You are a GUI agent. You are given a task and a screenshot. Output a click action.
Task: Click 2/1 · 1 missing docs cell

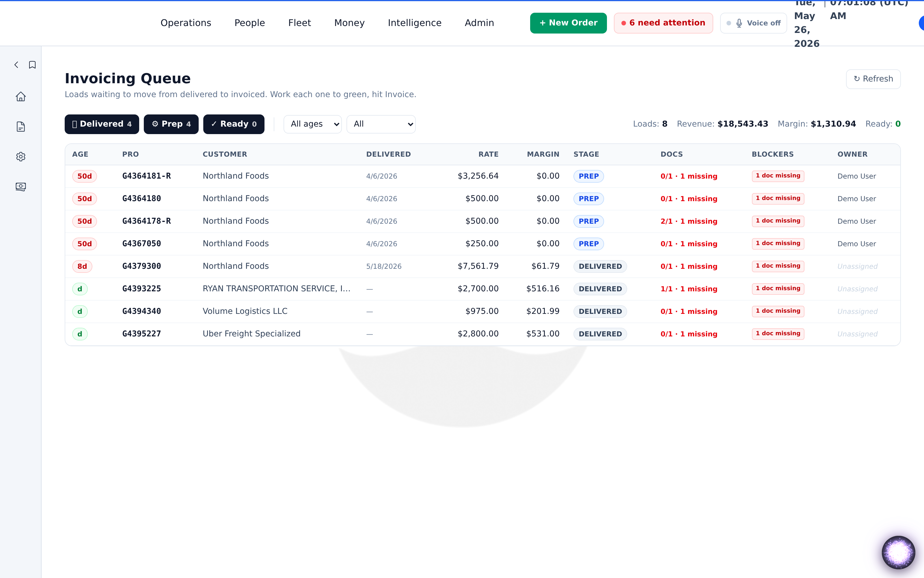click(689, 221)
